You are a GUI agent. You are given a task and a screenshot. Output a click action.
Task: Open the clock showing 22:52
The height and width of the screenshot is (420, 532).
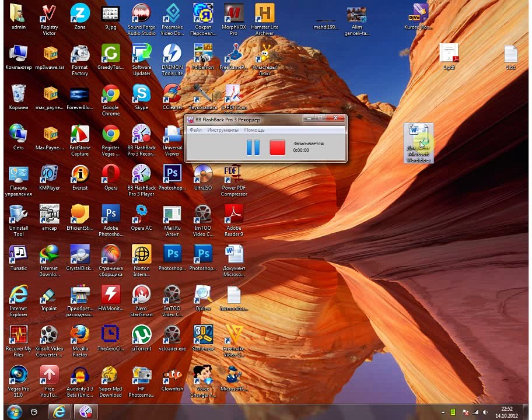506,412
